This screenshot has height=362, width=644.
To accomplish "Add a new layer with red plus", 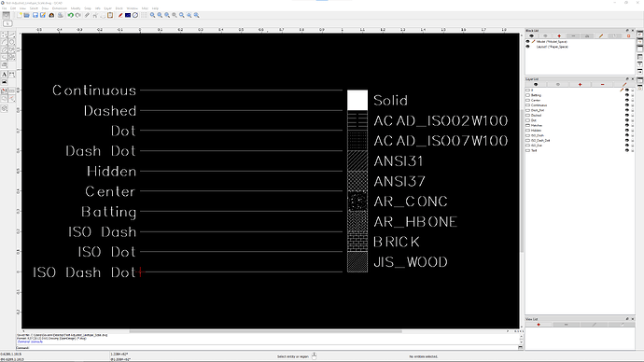I will click(580, 85).
